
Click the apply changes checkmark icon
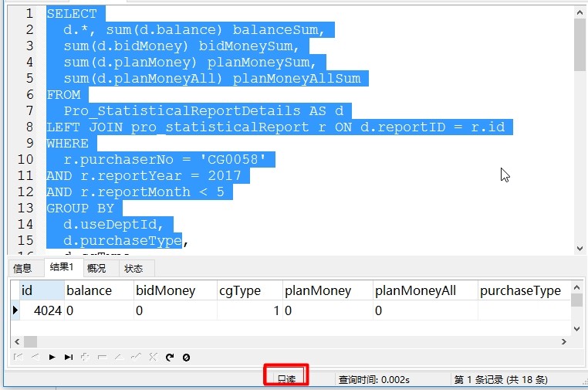click(136, 357)
